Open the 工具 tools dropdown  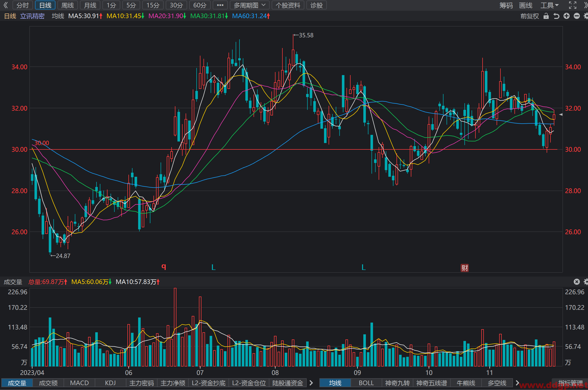(x=550, y=5)
